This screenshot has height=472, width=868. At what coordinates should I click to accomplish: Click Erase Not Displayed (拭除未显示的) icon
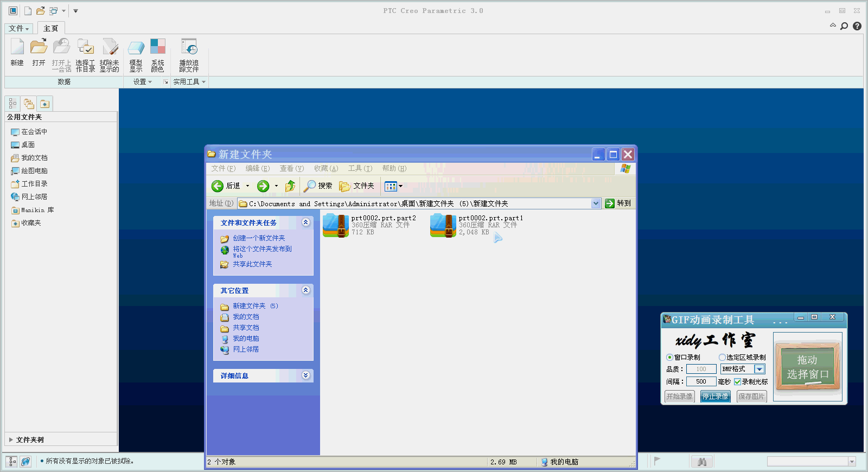110,55
